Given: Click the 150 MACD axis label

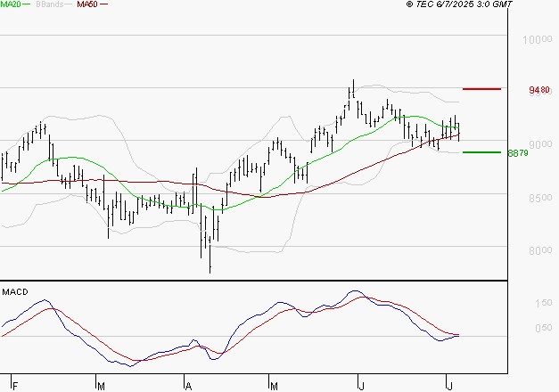Looking at the screenshot, I should pyautogui.click(x=544, y=303).
